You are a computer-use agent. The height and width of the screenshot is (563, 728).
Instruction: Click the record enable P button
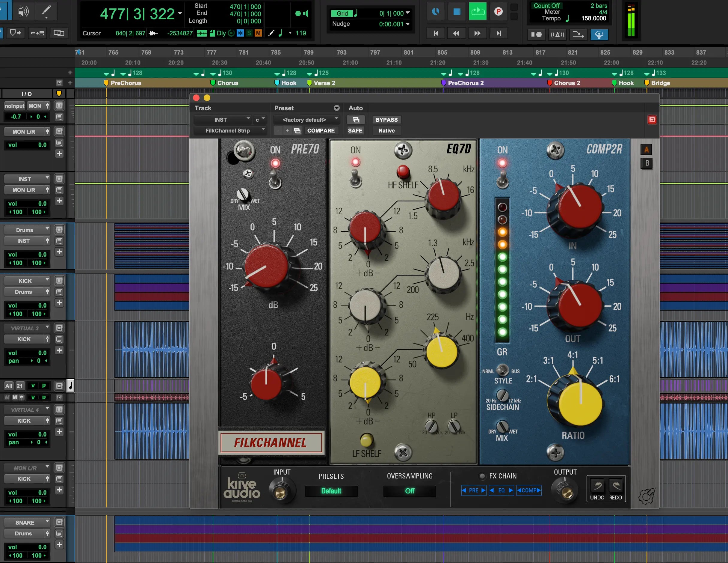(498, 12)
